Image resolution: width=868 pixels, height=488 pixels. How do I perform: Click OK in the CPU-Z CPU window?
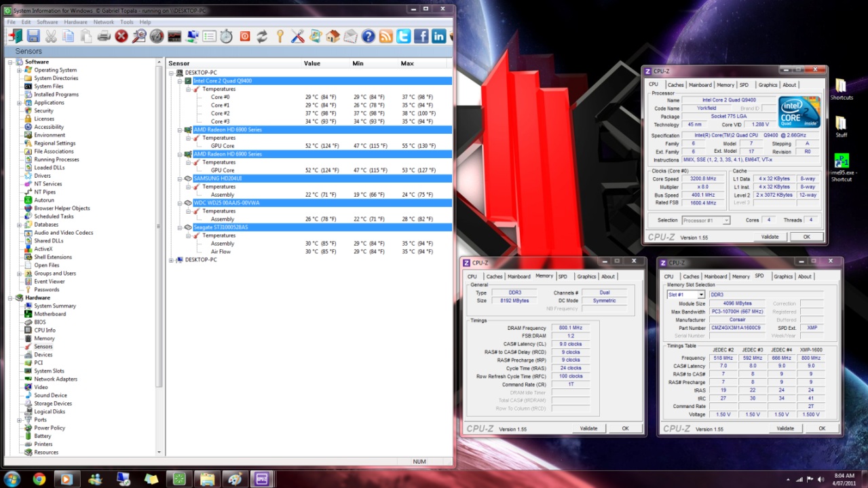click(x=807, y=237)
